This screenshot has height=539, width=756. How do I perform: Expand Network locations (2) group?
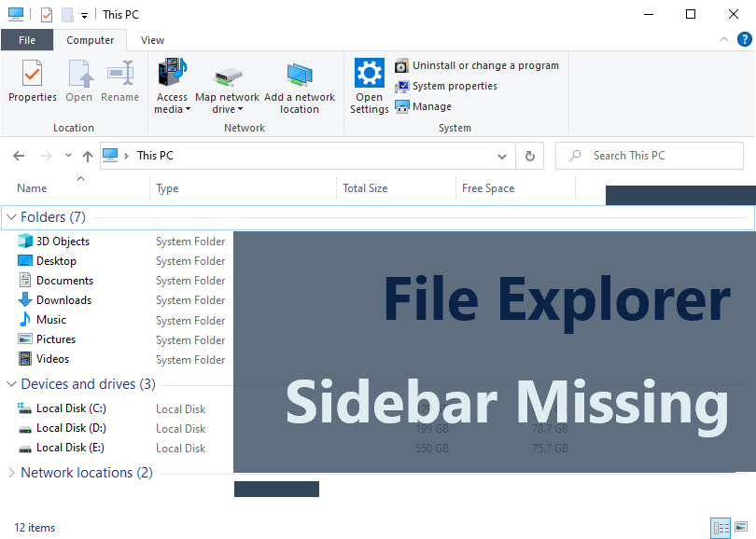point(11,473)
